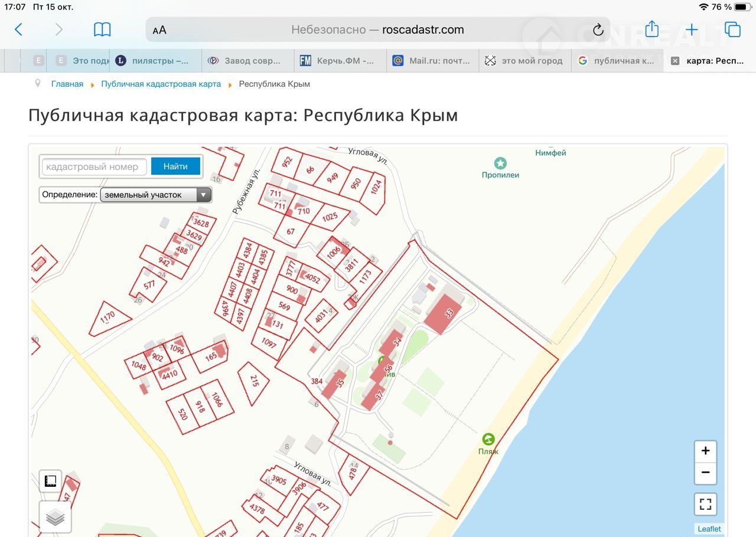Open the Safari share sheet icon

(651, 30)
